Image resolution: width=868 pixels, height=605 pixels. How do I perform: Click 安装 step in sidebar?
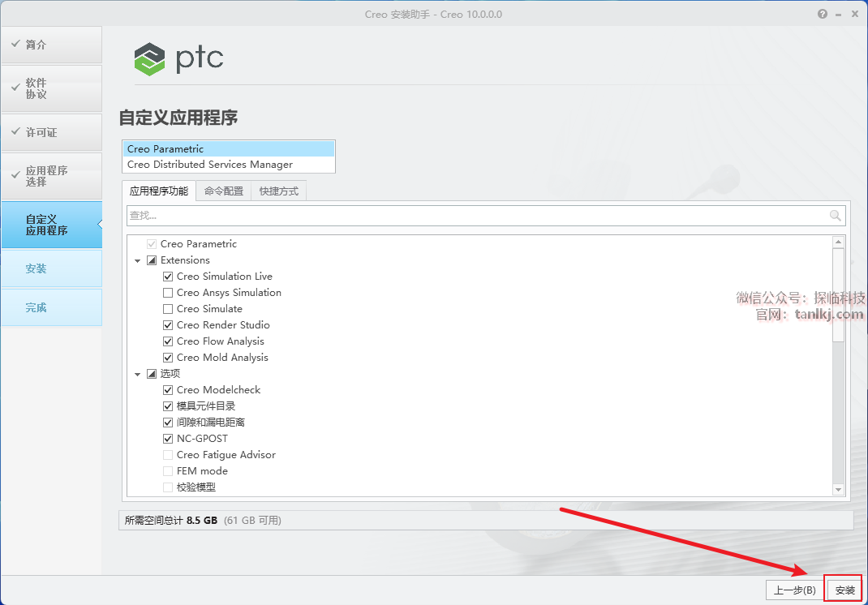(x=51, y=268)
